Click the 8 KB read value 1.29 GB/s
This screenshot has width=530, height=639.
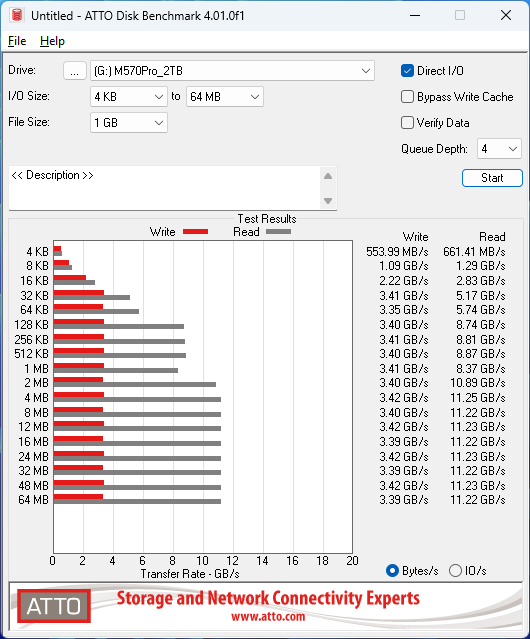(x=481, y=266)
